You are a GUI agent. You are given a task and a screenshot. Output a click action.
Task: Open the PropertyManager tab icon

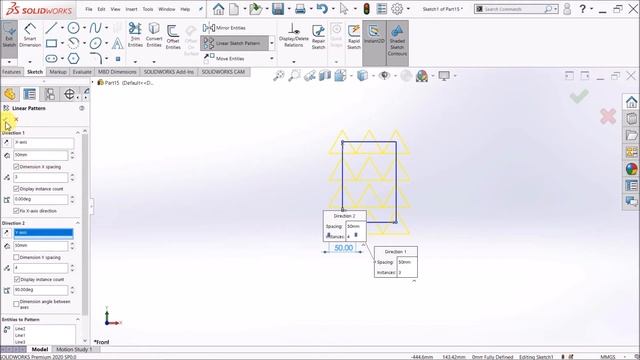(x=29, y=94)
